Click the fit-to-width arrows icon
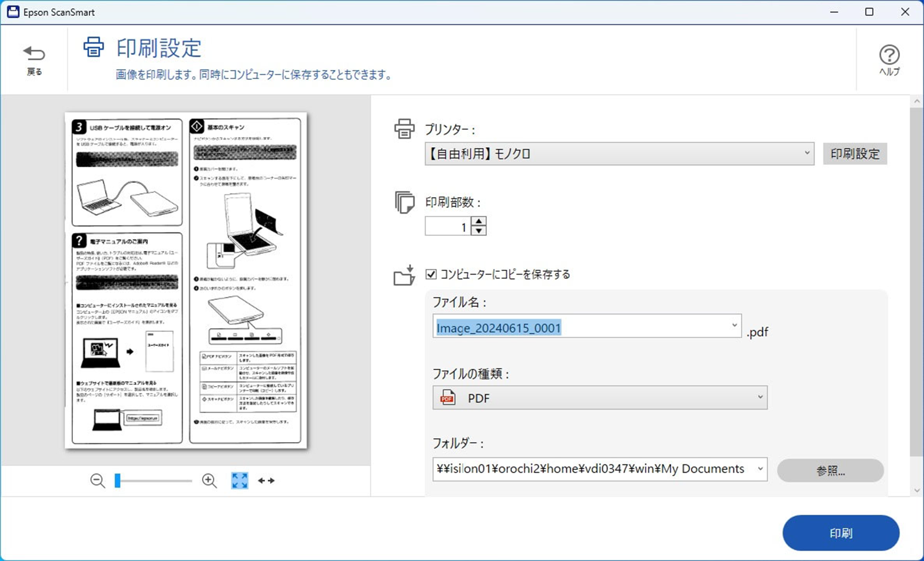 point(266,480)
